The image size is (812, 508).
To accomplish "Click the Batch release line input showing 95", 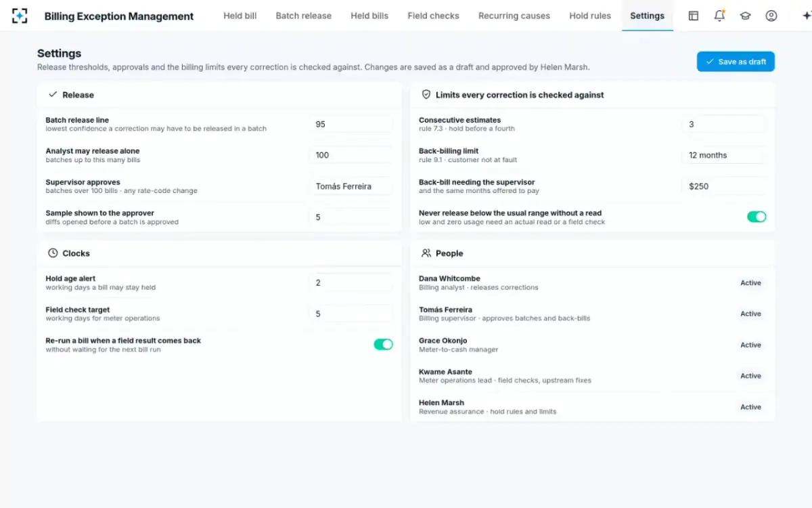I will pyautogui.click(x=351, y=124).
